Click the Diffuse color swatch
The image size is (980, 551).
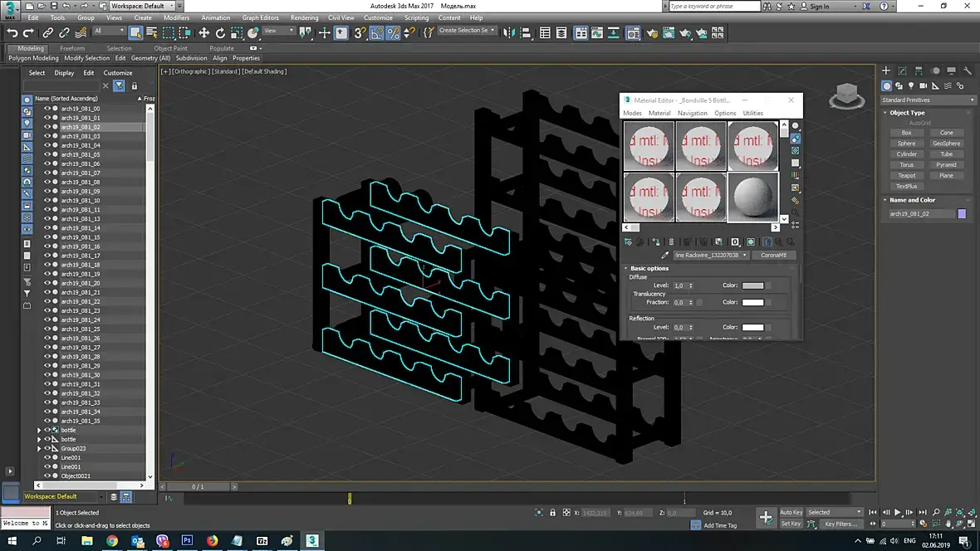[x=752, y=285]
